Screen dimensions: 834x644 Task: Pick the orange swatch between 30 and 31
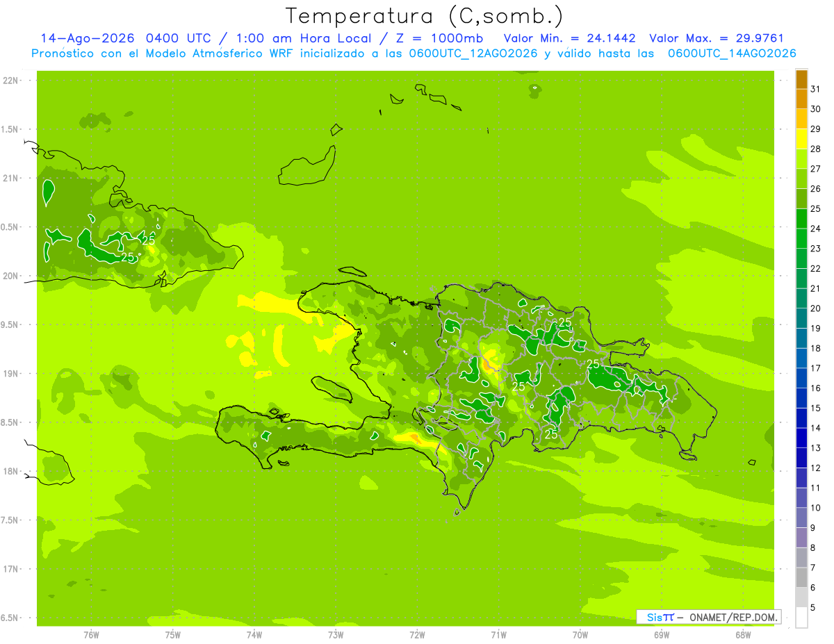(801, 99)
